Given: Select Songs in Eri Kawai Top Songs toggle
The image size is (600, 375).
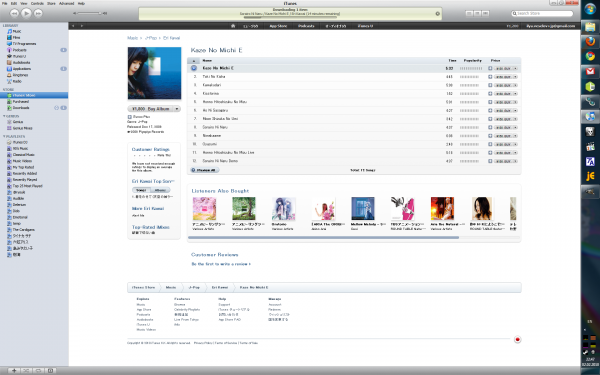Looking at the screenshot, I should [x=141, y=190].
